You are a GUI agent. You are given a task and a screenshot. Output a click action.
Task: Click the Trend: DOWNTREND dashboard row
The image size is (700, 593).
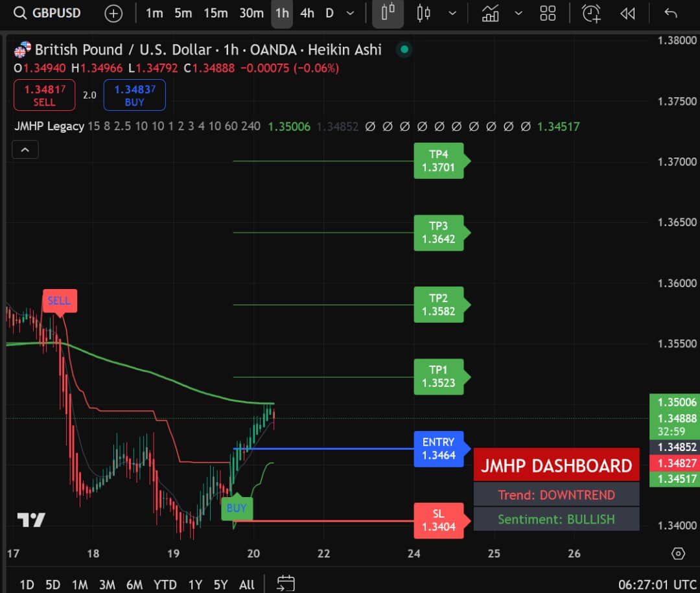pos(556,494)
